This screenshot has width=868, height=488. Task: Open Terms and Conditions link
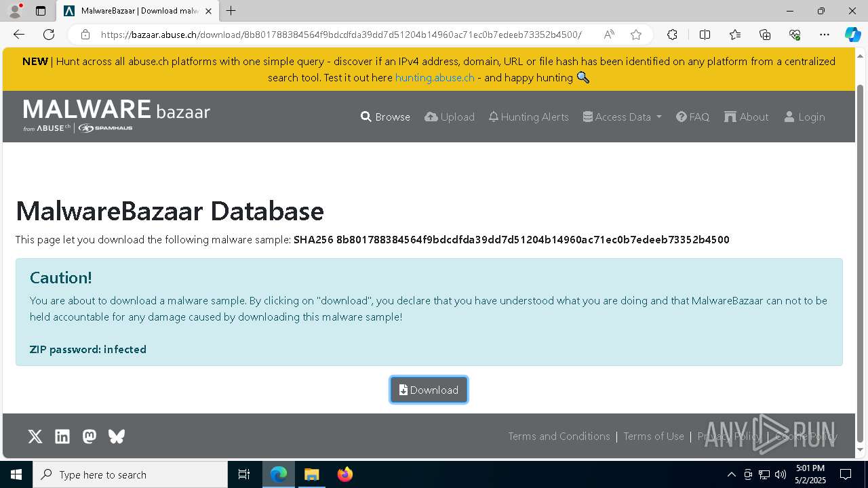[x=559, y=436]
